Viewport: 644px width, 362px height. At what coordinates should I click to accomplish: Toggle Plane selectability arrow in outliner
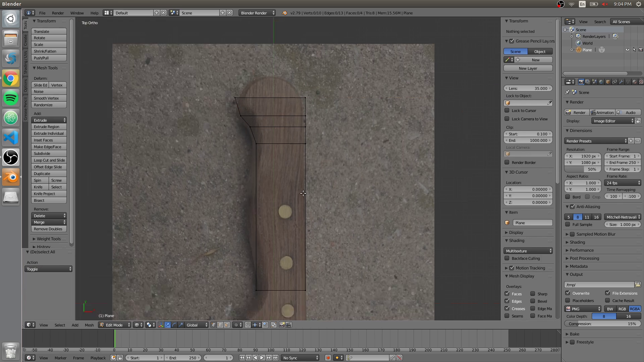(x=634, y=50)
